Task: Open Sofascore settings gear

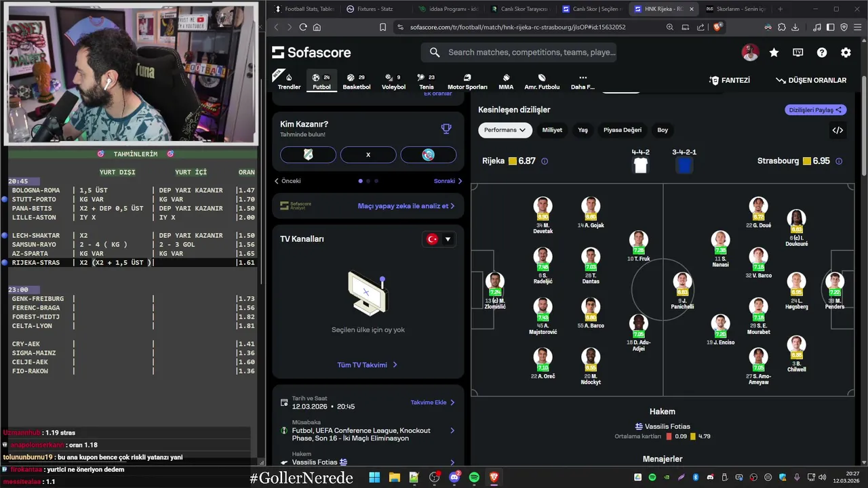Action: tap(846, 52)
